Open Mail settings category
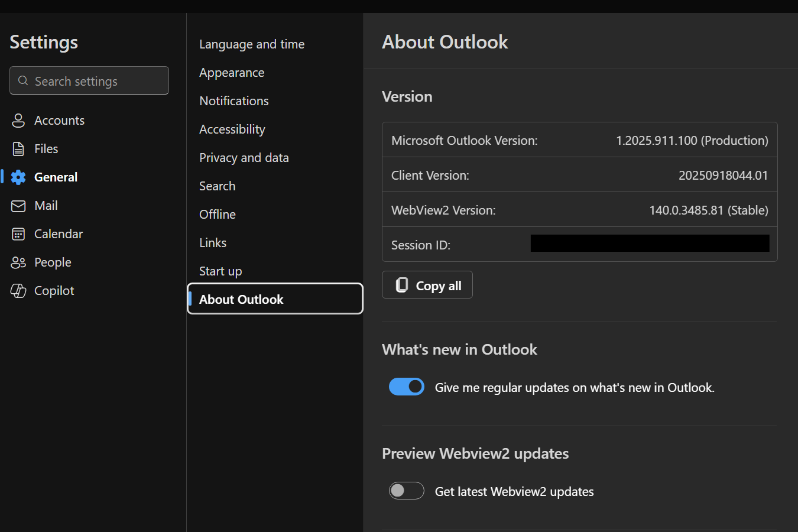 click(46, 206)
